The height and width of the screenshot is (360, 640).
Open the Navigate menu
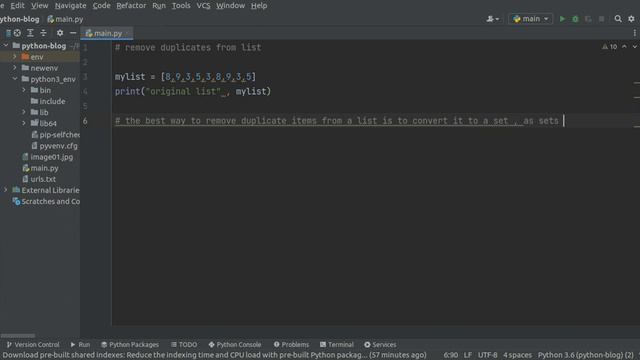coord(71,6)
